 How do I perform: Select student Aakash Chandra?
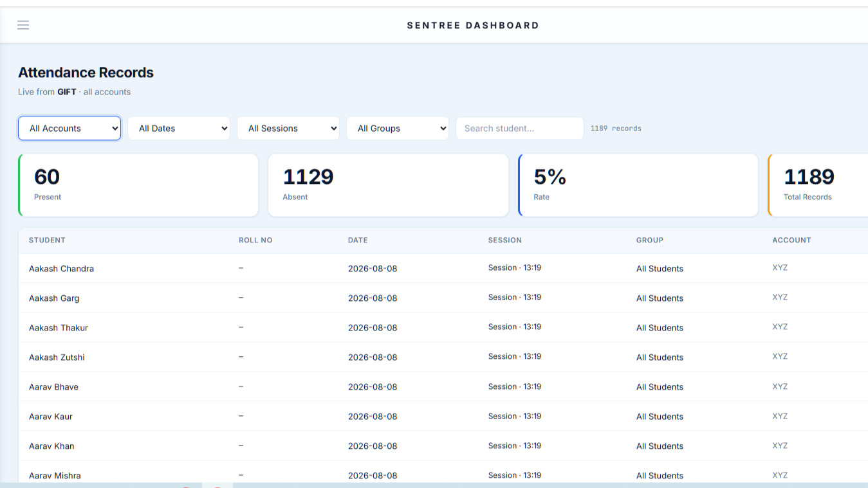(x=61, y=269)
